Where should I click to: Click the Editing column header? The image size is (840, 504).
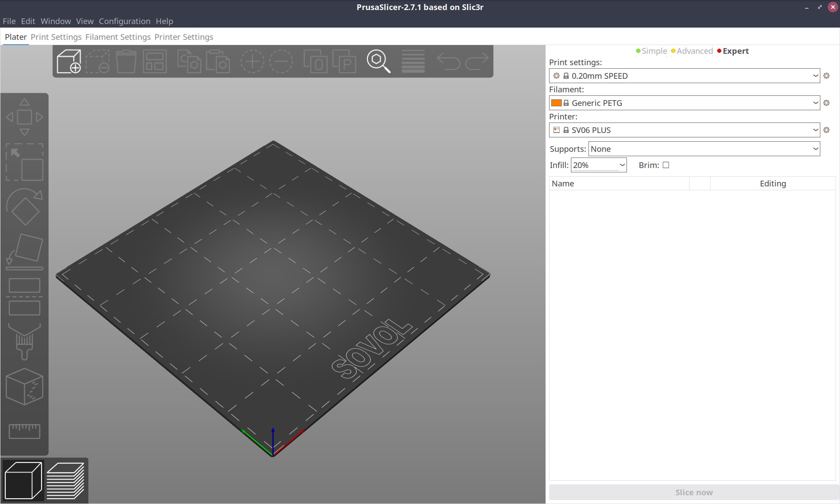click(773, 183)
